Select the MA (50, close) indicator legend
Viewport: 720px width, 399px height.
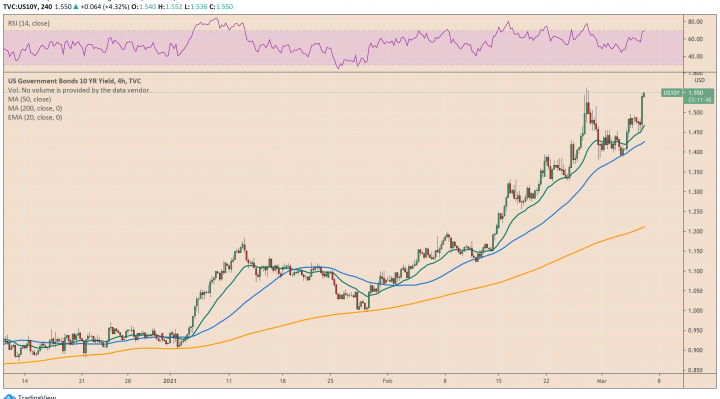29,99
